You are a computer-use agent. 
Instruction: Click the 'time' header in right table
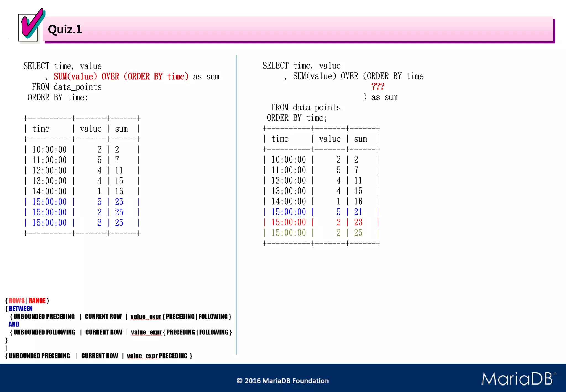pyautogui.click(x=280, y=139)
